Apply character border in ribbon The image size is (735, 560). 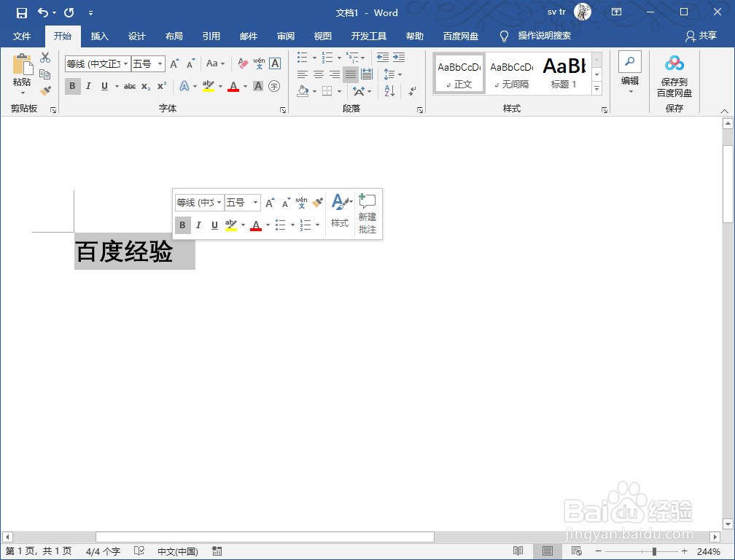pyautogui.click(x=275, y=63)
